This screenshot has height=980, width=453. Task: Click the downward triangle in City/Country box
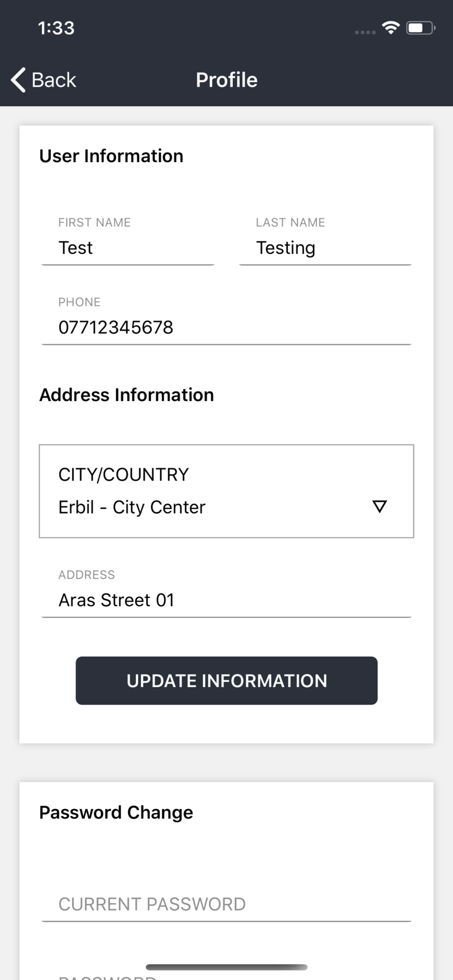click(379, 506)
